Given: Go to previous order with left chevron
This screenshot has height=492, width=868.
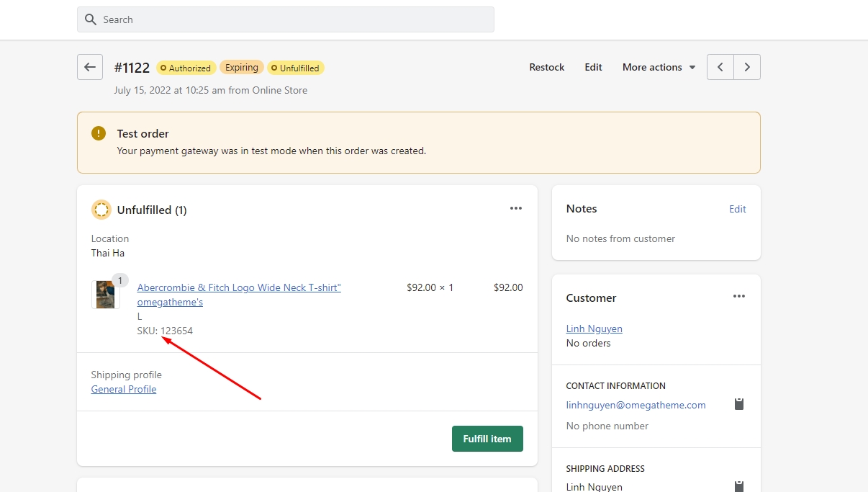Looking at the screenshot, I should (x=720, y=67).
